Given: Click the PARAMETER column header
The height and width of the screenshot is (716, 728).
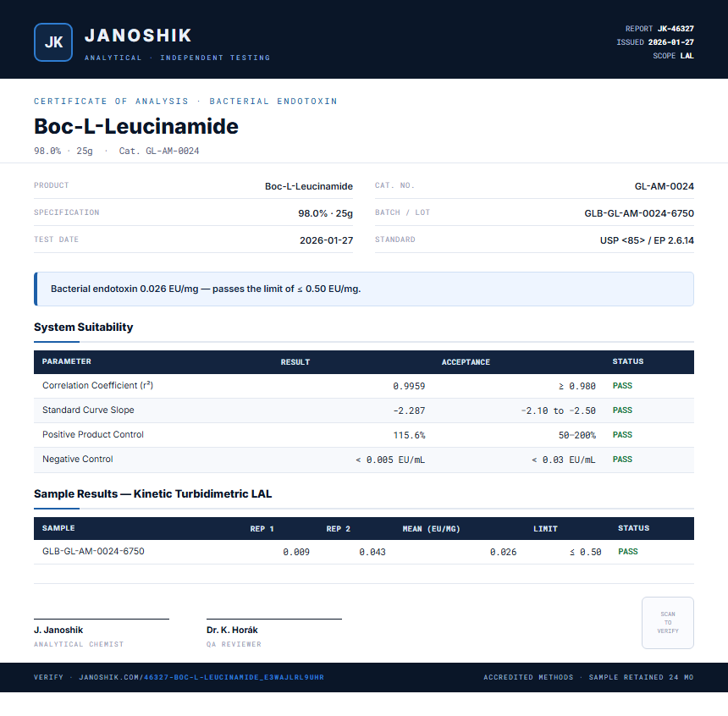Looking at the screenshot, I should pyautogui.click(x=67, y=361).
